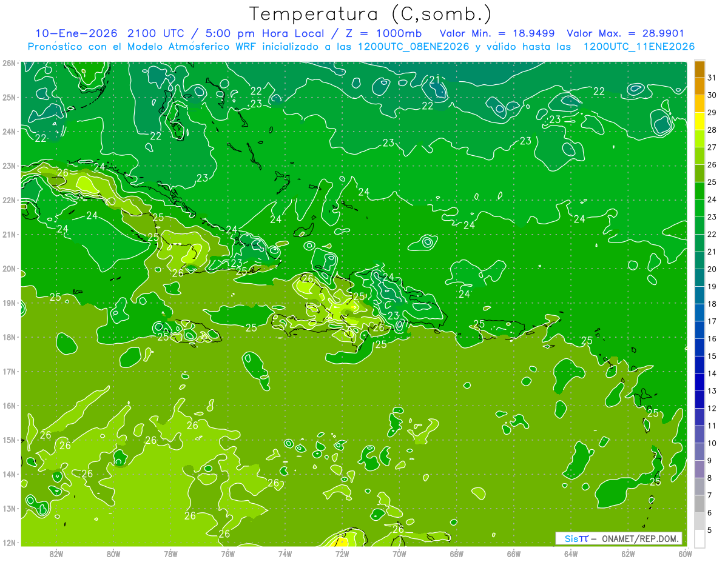This screenshot has width=728, height=562.
Task: Click the 82W longitude axis label
Action: [x=56, y=554]
